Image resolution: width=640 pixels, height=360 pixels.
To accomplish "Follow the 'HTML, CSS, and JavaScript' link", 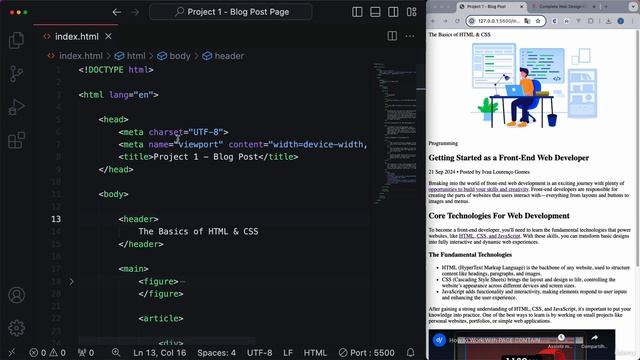I will point(489,236).
